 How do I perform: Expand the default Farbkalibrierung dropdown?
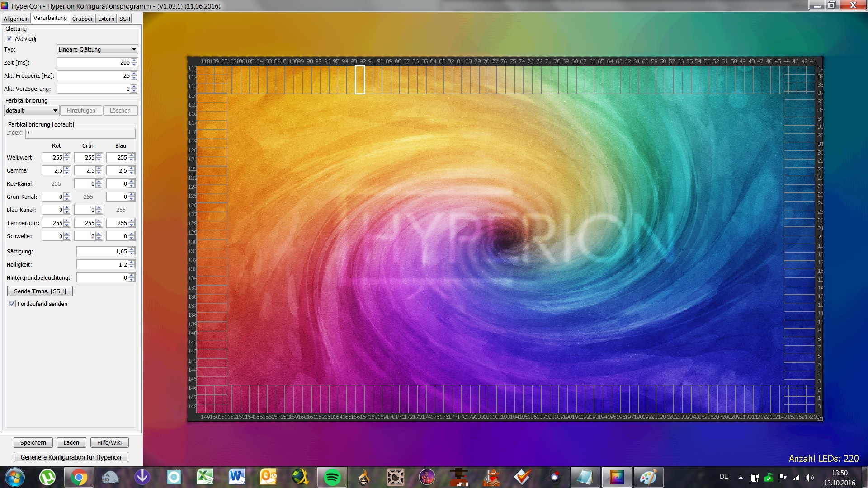(x=32, y=111)
